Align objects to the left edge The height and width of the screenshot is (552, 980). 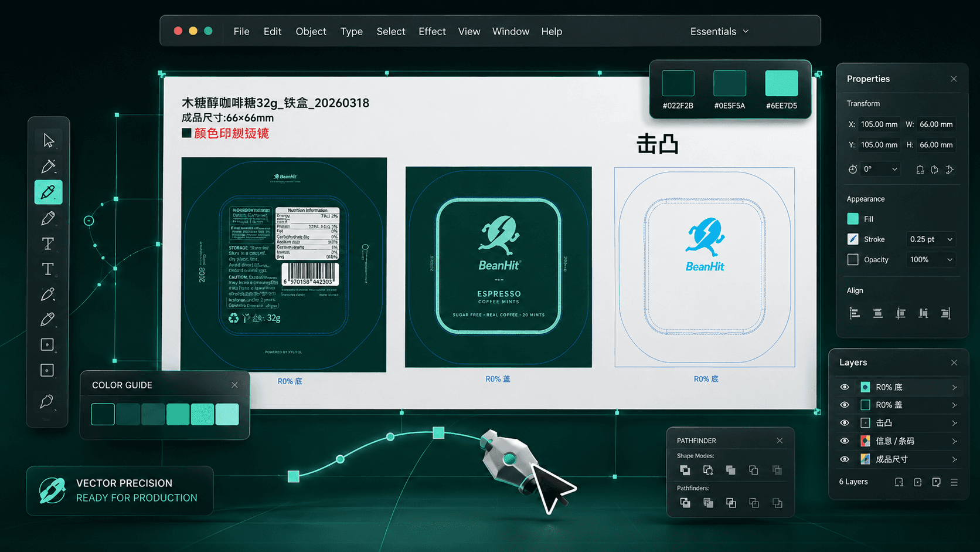tap(855, 313)
